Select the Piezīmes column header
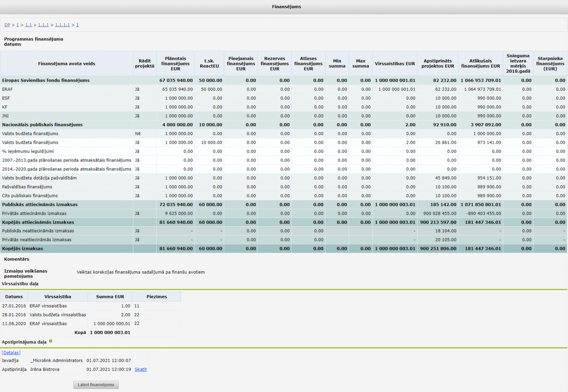 [x=157, y=297]
